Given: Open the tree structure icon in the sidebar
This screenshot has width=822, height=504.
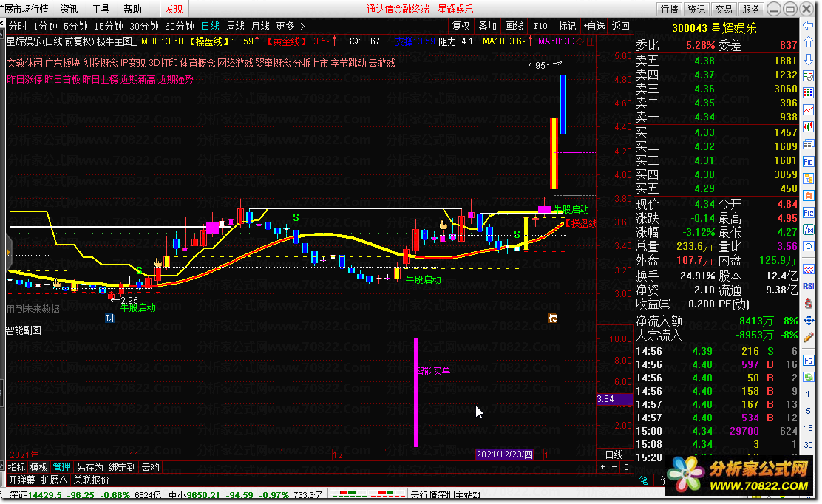Looking at the screenshot, I should pyautogui.click(x=808, y=179).
